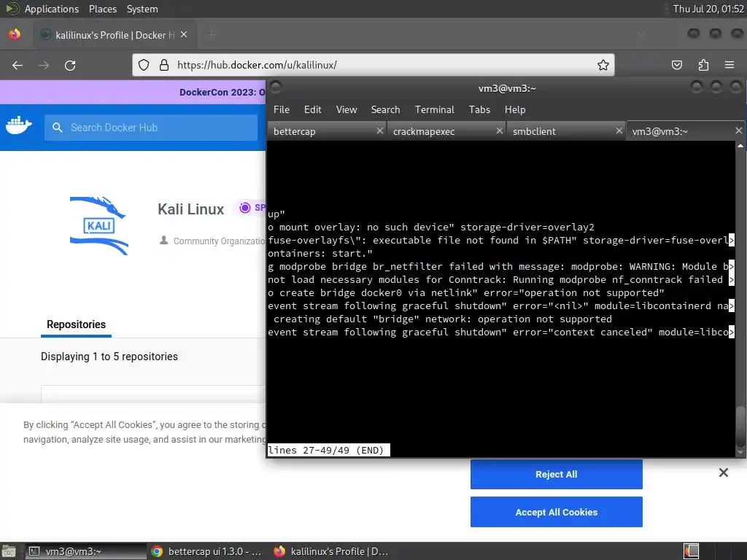Open the Firefox list all tabs chevron

(640, 34)
